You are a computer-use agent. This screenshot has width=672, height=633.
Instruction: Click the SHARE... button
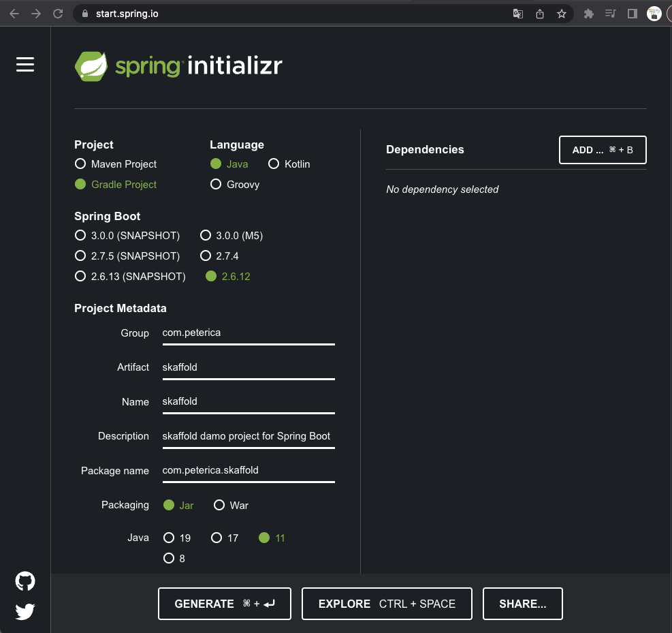pos(522,604)
